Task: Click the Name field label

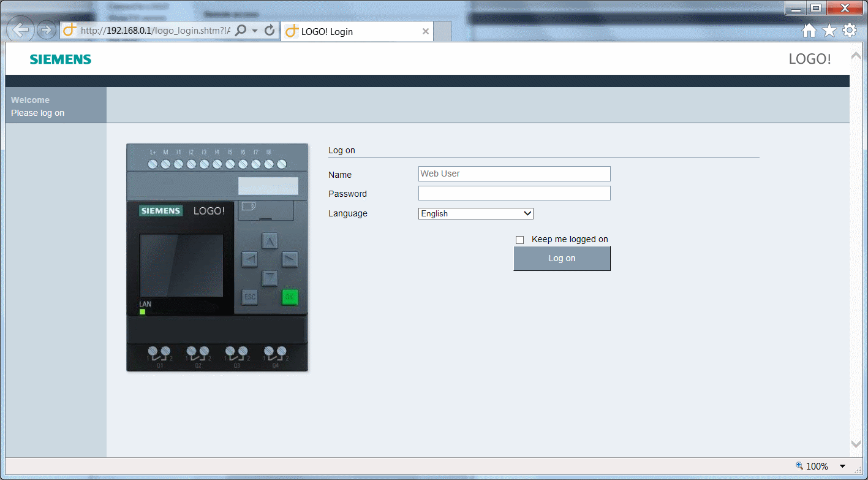Action: (x=340, y=175)
